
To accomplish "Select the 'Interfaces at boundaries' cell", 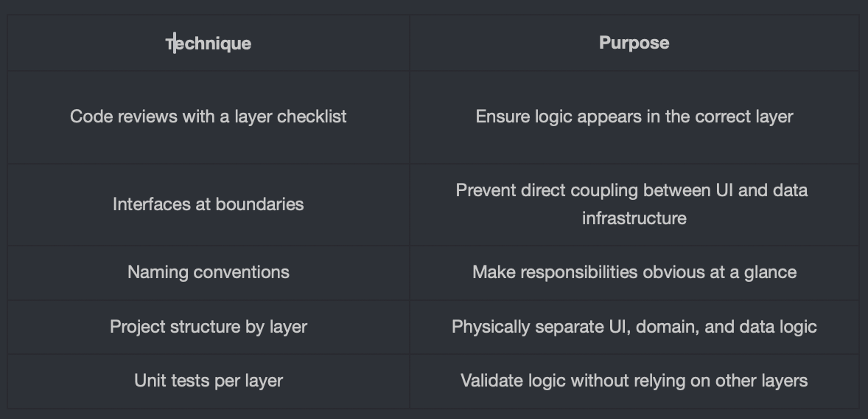I will (209, 204).
